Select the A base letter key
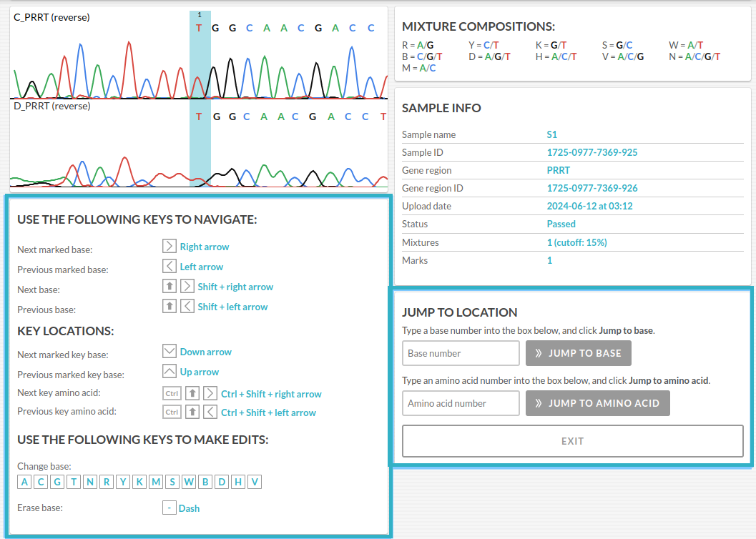 tap(24, 482)
